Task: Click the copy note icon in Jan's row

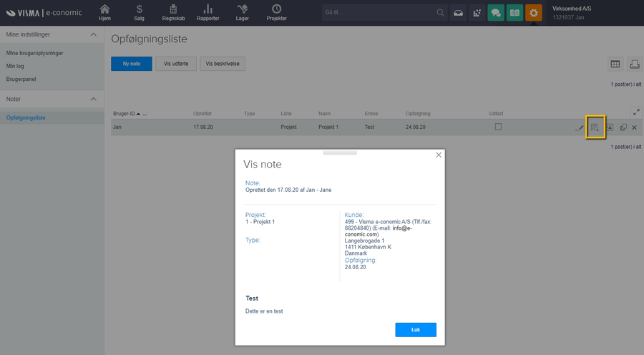Action: click(623, 127)
